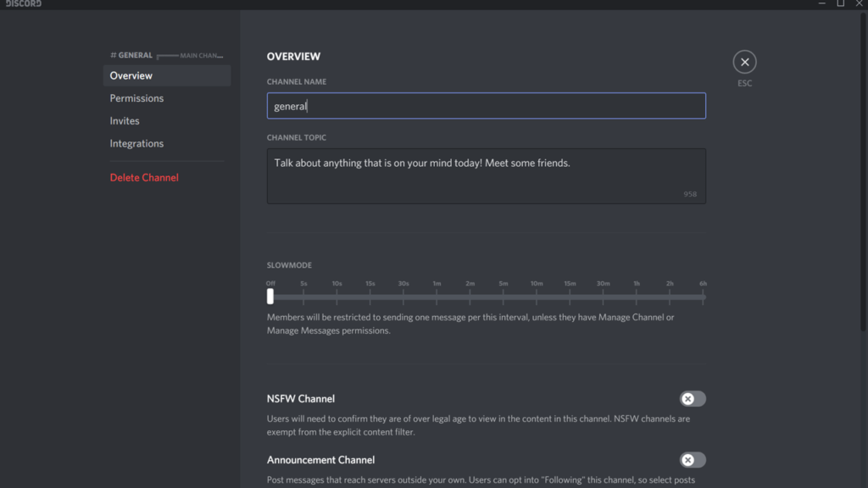Enable the NSFW Channel toggle

pyautogui.click(x=693, y=399)
